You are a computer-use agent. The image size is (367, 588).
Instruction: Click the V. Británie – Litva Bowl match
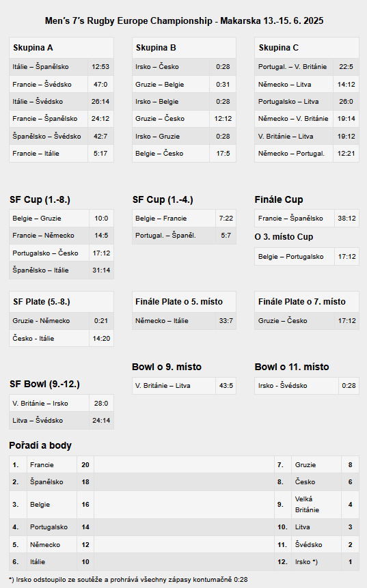click(x=185, y=385)
